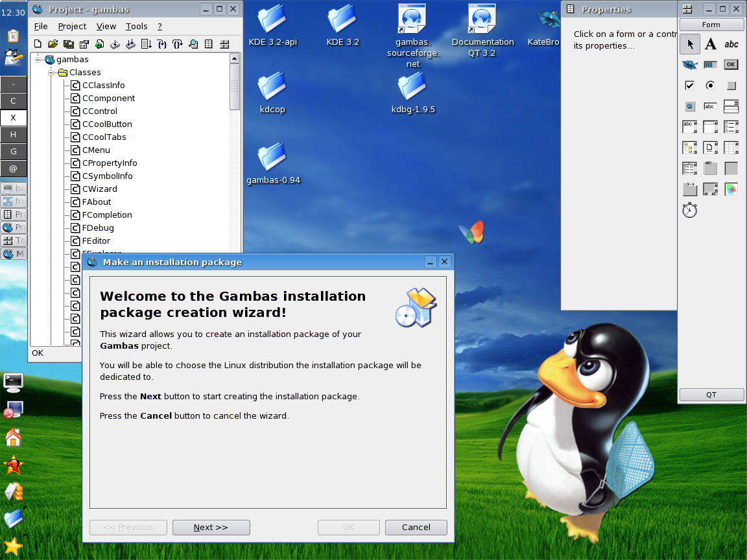Select the Timer control in toolbox
747x560 pixels.
[689, 210]
